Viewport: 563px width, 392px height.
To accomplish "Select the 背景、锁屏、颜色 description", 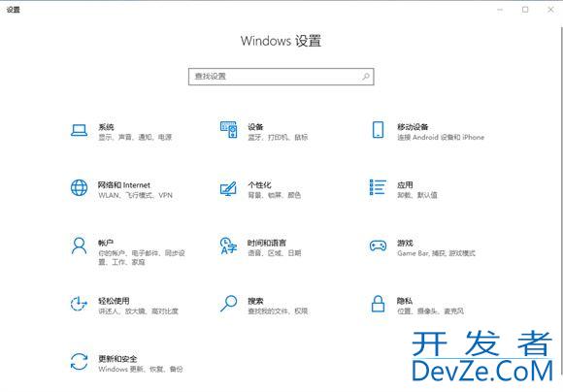I will [275, 195].
